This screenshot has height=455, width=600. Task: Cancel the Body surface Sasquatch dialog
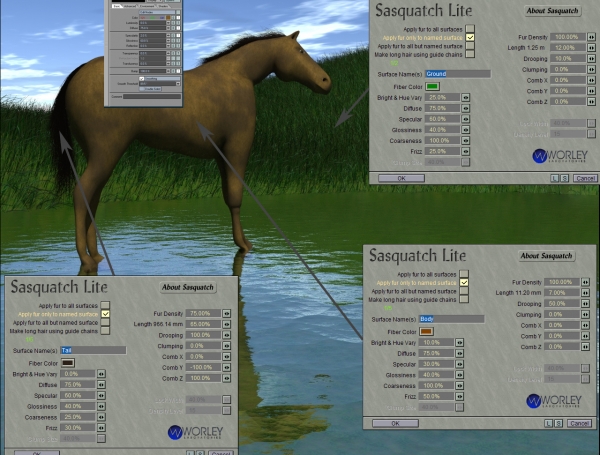[579, 423]
